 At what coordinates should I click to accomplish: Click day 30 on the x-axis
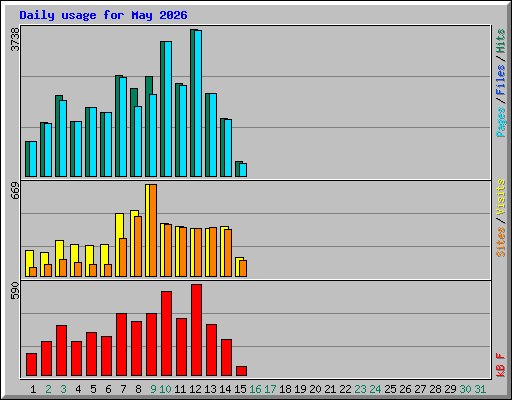pos(465,389)
